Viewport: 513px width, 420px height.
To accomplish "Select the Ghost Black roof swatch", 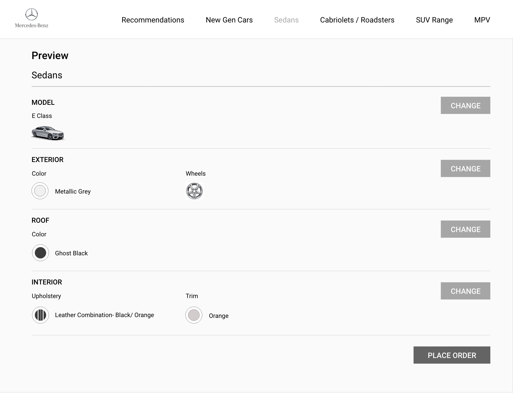I will [40, 253].
